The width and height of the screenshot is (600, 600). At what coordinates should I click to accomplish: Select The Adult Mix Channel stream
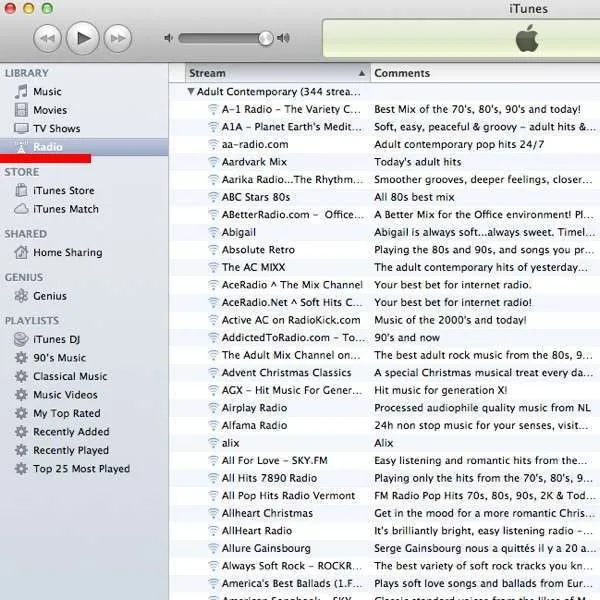tap(291, 355)
